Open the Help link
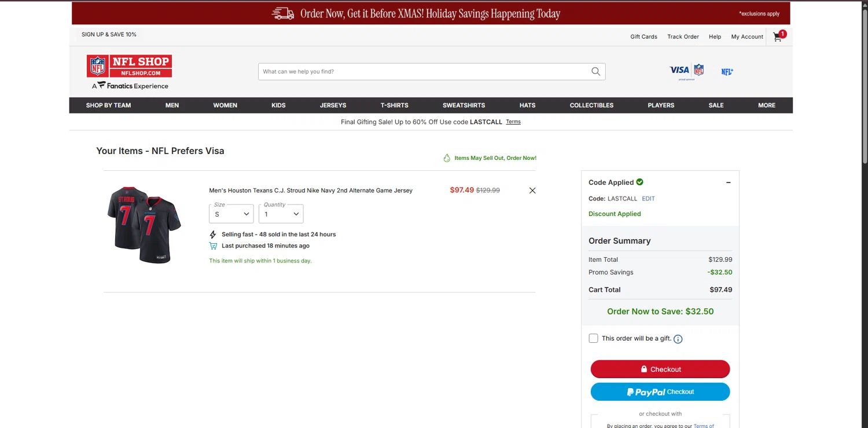This screenshot has width=868, height=428. (x=715, y=36)
